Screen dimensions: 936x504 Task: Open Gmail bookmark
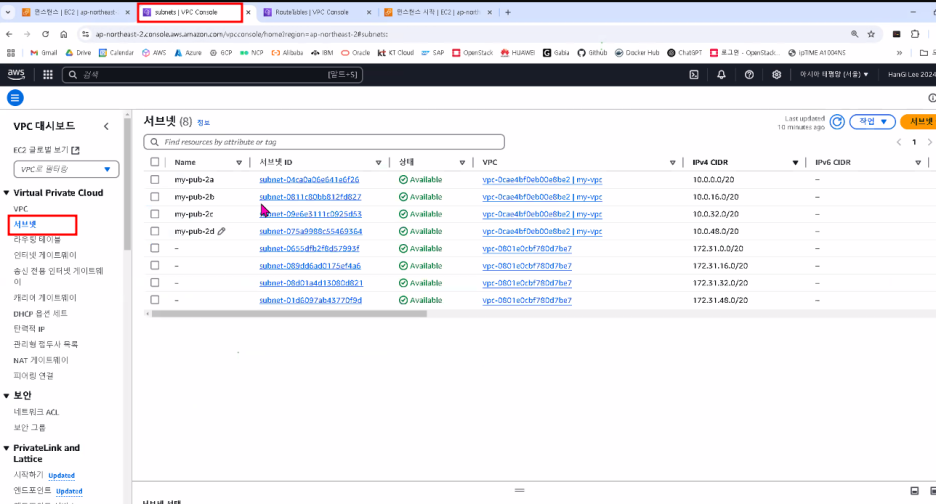(44, 53)
